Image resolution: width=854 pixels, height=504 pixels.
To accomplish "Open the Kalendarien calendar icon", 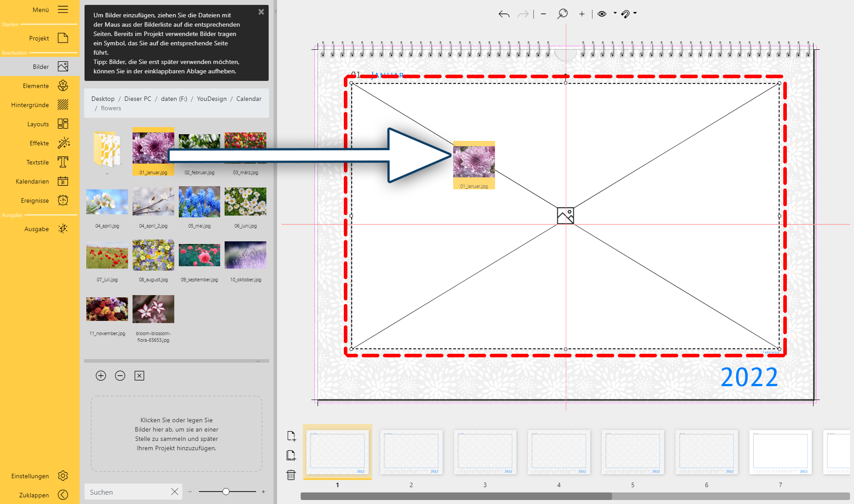I will [x=63, y=181].
